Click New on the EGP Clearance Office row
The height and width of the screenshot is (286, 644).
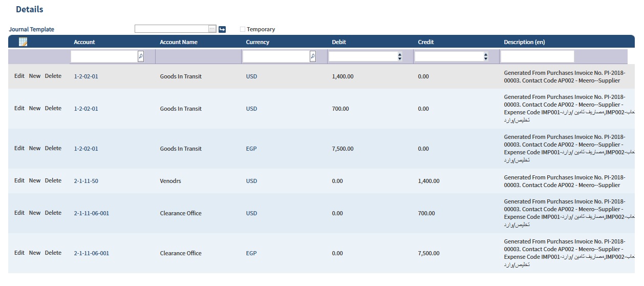pyautogui.click(x=35, y=253)
